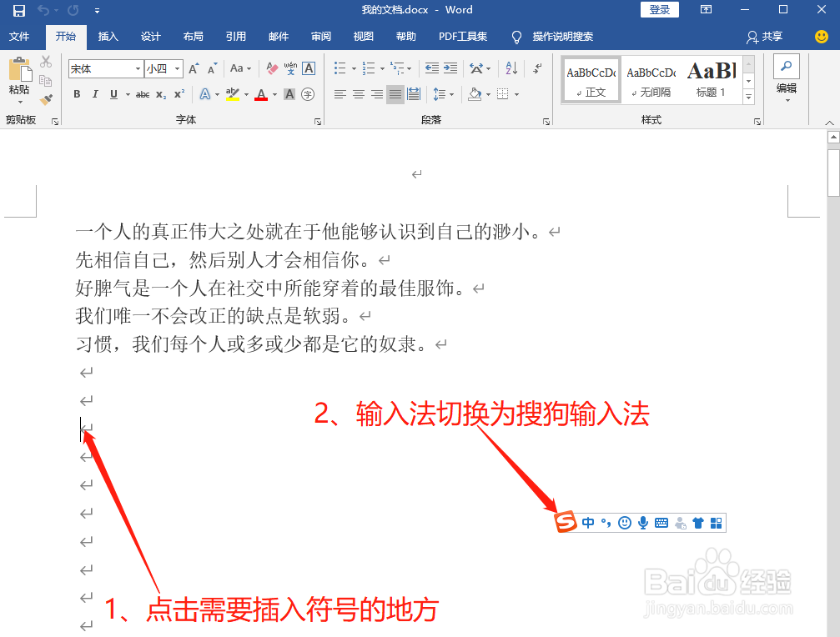The width and height of the screenshot is (840, 637).
Task: Open the Sogou soft keyboard icon
Action: [661, 522]
